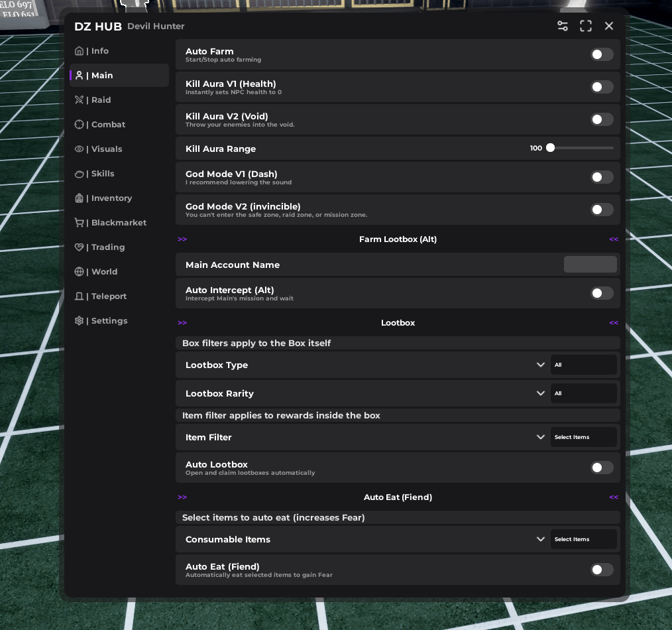672x630 pixels.
Task: Toggle Kill Aura V1 (Health) on
Action: 602,87
